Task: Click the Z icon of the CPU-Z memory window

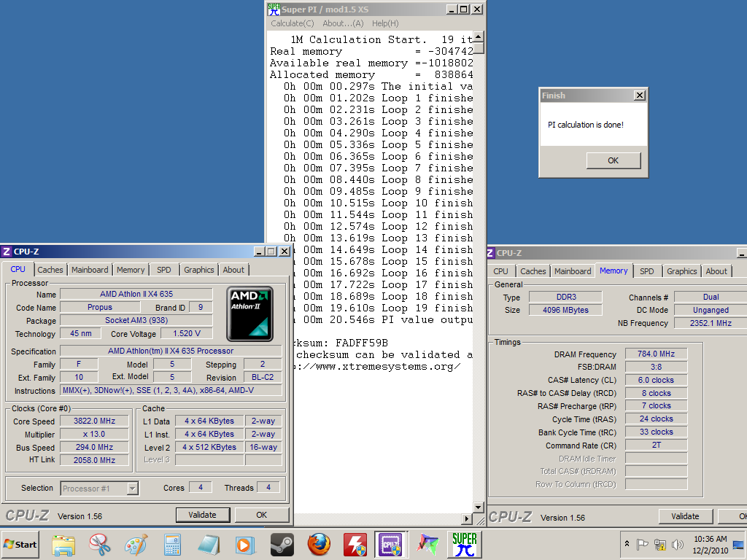Action: pyautogui.click(x=491, y=253)
